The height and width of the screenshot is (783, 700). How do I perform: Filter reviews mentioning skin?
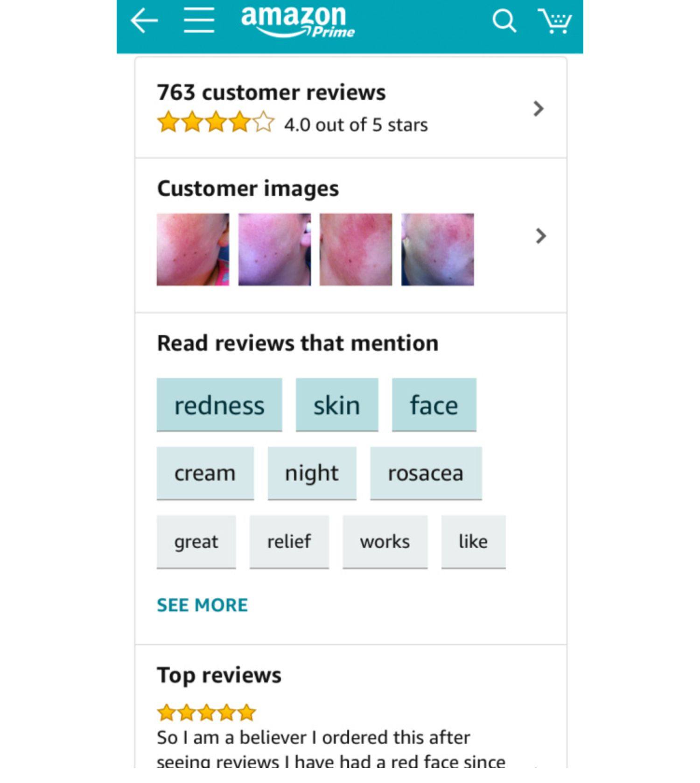coord(336,405)
